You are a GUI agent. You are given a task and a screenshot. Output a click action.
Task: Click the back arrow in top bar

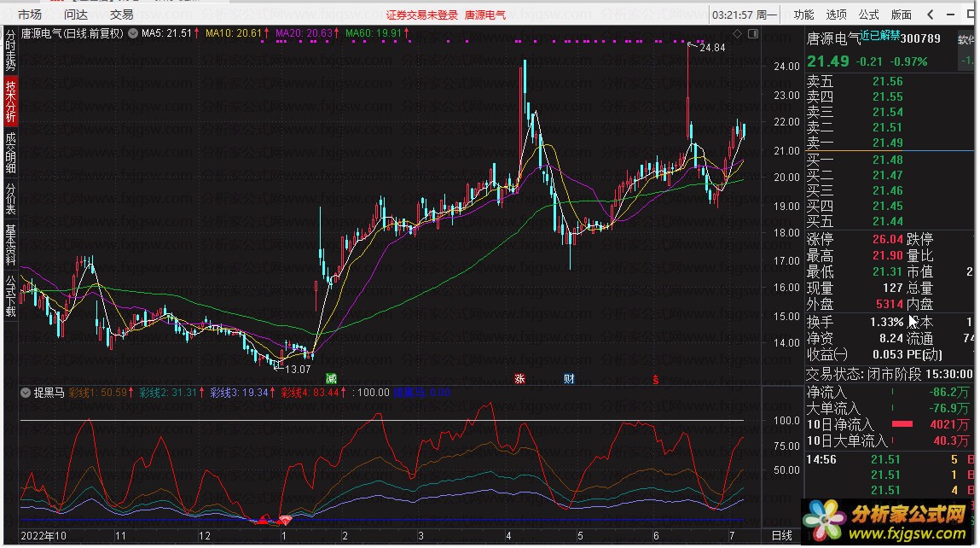(x=931, y=15)
